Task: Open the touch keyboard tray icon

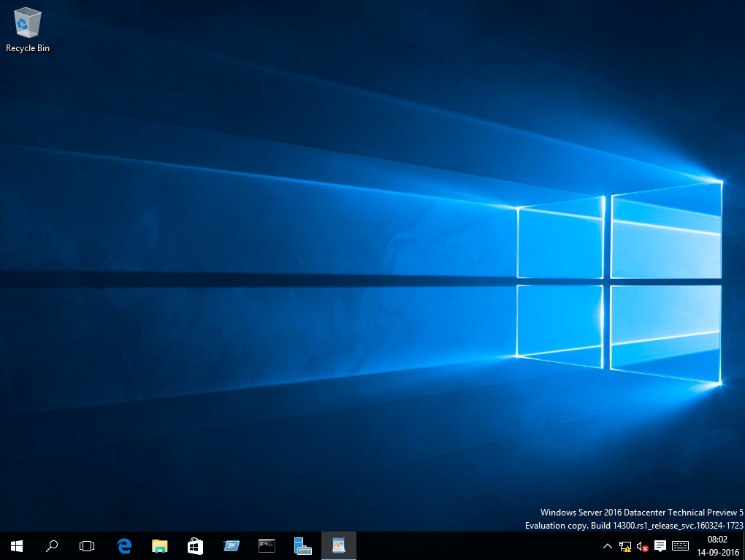Action: tap(681, 546)
